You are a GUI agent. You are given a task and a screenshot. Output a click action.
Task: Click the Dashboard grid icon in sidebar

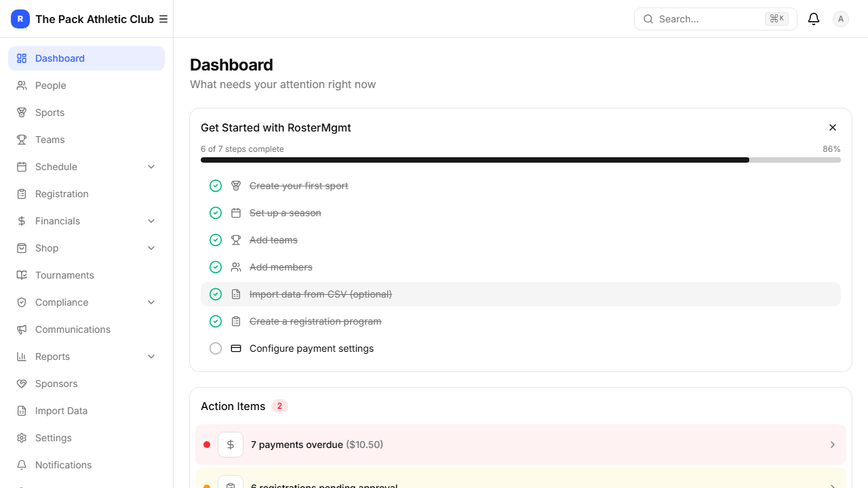click(22, 58)
